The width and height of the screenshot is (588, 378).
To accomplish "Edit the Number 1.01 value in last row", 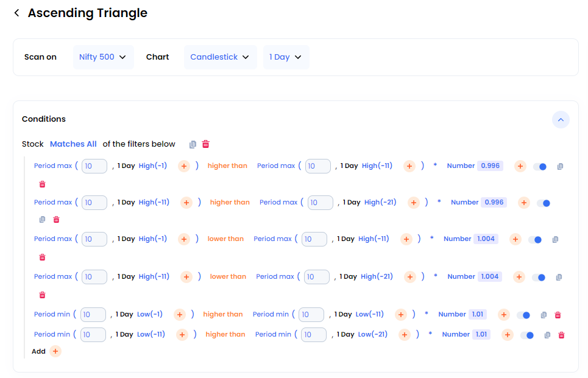I will [x=481, y=335].
